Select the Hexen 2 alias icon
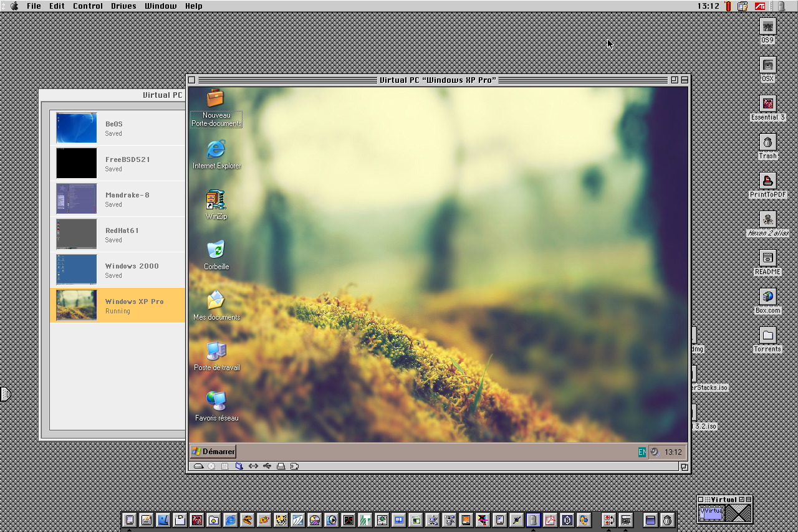 click(767, 224)
